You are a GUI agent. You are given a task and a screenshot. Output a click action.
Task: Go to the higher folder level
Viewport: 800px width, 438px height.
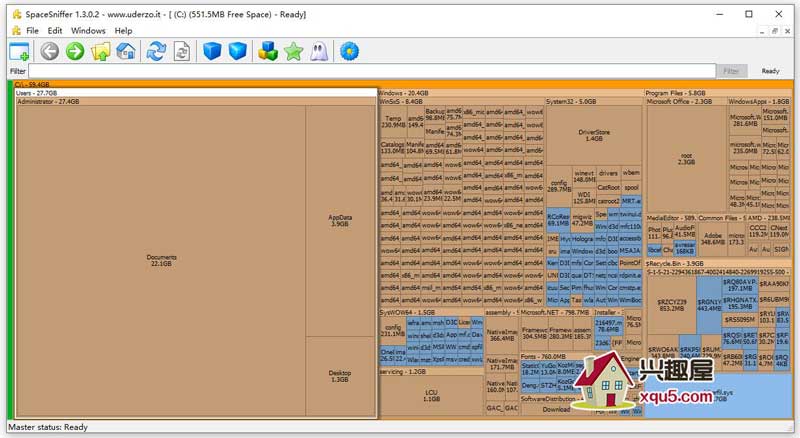coord(101,51)
